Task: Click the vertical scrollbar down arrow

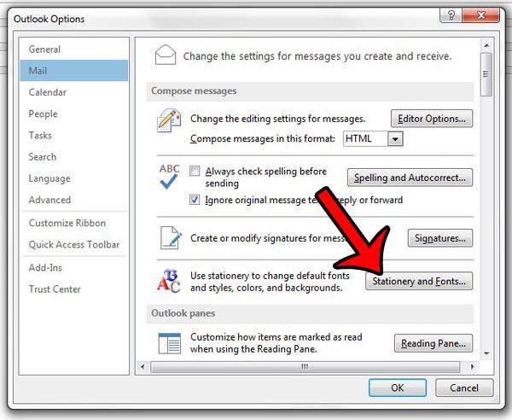Action: point(486,353)
